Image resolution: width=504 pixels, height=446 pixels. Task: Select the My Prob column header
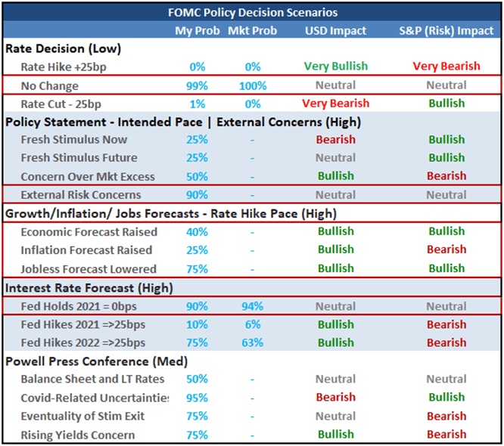[x=197, y=30]
